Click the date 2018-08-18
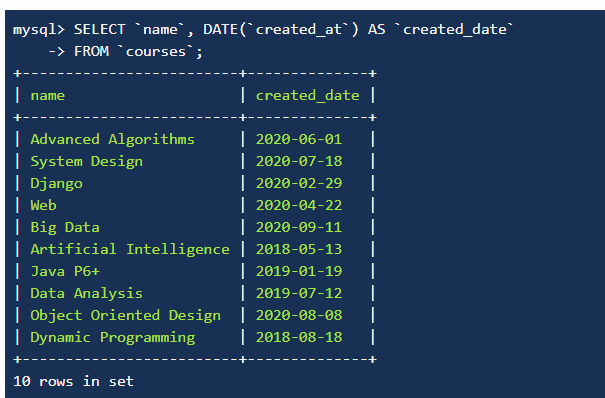Viewport: 605px width, 398px height. tap(299, 337)
